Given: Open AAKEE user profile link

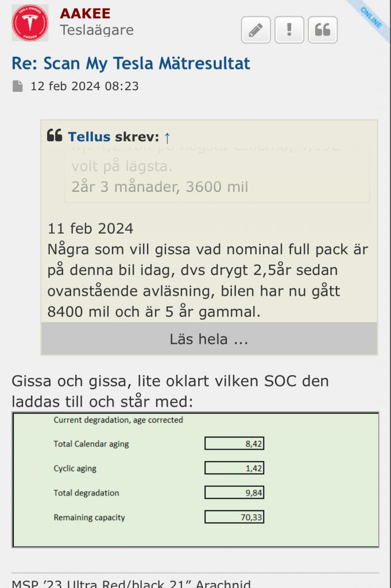Looking at the screenshot, I should point(85,14).
